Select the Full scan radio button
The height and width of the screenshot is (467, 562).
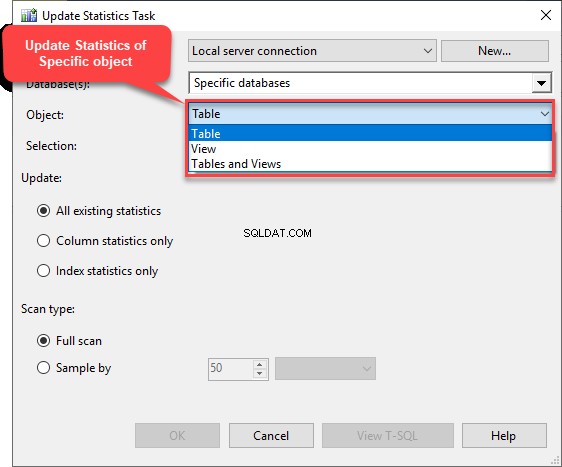click(43, 340)
